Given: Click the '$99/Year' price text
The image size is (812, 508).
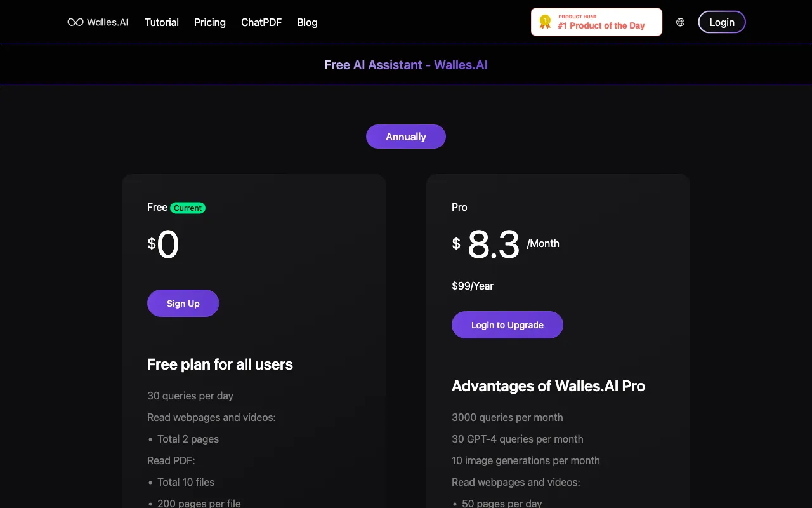Looking at the screenshot, I should tap(473, 286).
